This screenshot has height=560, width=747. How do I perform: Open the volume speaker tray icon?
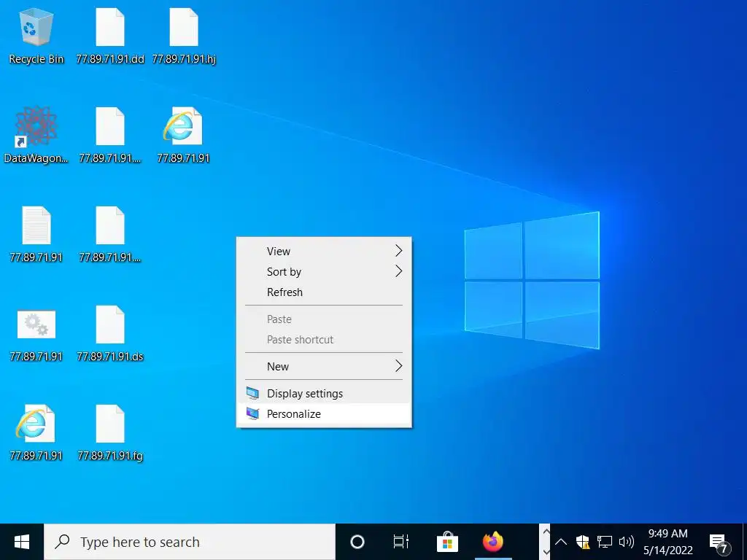click(x=626, y=542)
